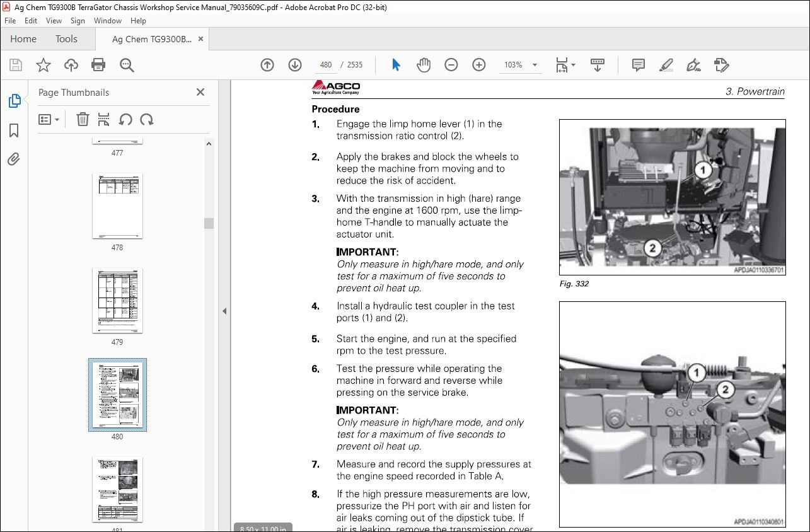Open the sign document pen tool
The image size is (810, 532).
click(693, 65)
